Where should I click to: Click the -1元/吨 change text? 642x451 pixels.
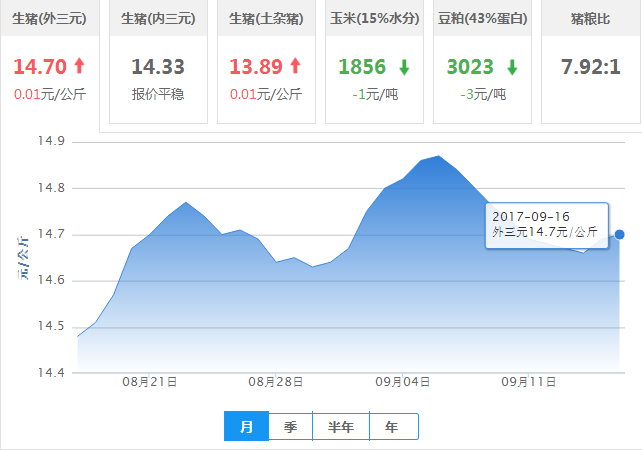pyautogui.click(x=375, y=95)
